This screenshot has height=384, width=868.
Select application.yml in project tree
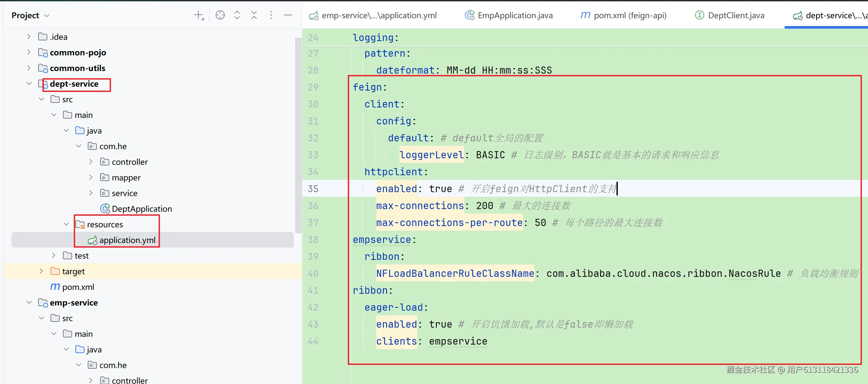[x=127, y=240]
